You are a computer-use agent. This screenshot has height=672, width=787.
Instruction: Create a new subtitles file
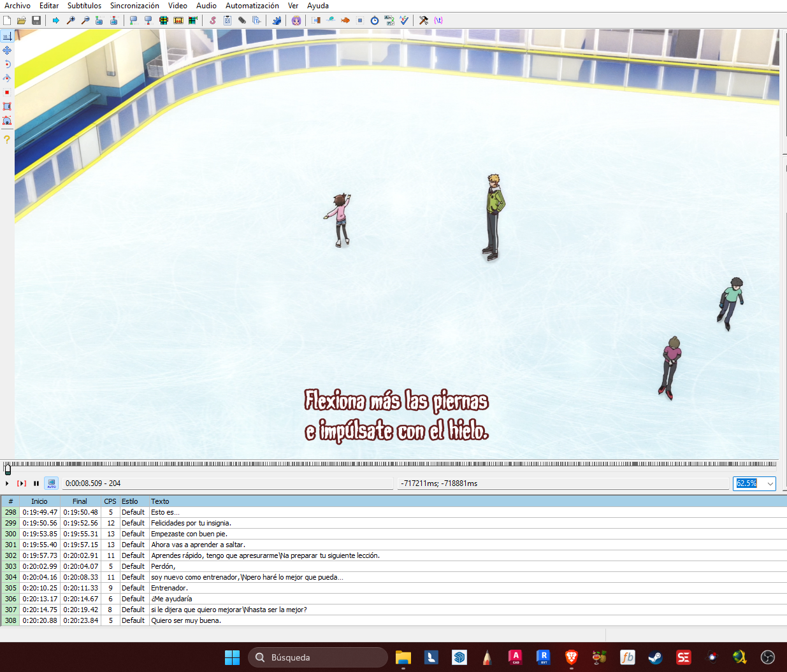click(x=7, y=20)
